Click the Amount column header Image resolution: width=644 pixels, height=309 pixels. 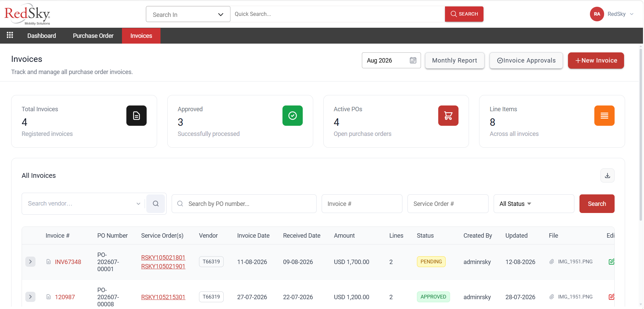coord(344,236)
